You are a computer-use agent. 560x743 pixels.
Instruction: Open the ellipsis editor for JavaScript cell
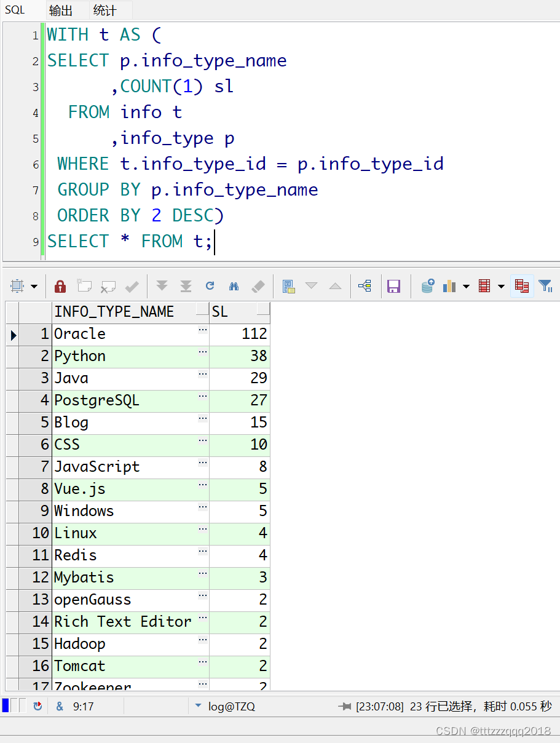(x=203, y=463)
